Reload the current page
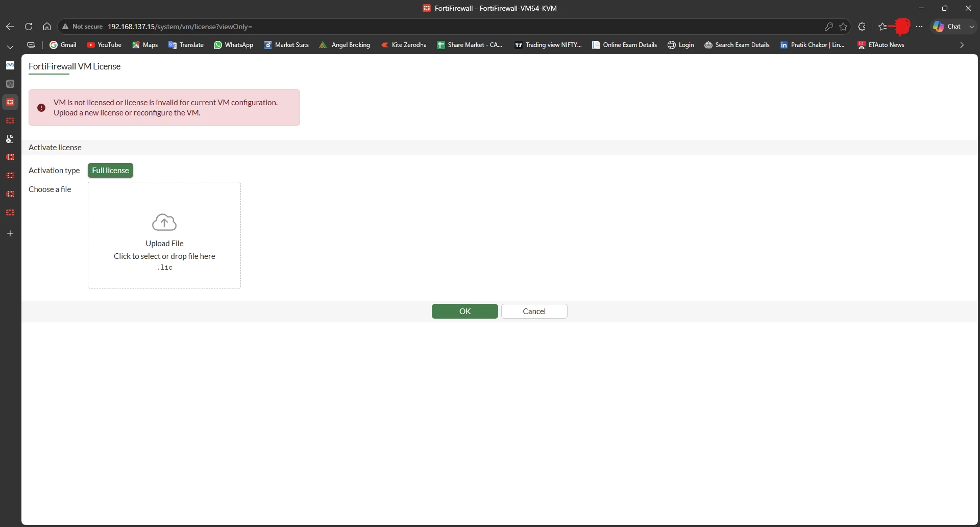 coord(29,27)
